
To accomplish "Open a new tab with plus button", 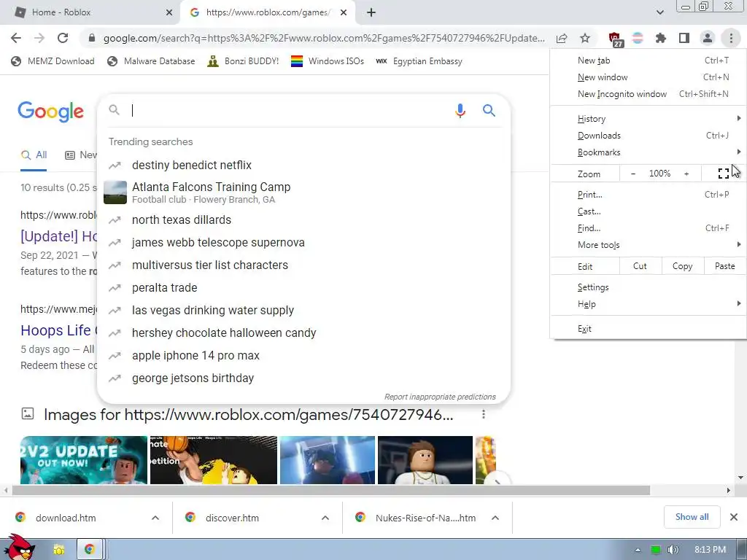I will click(x=371, y=12).
